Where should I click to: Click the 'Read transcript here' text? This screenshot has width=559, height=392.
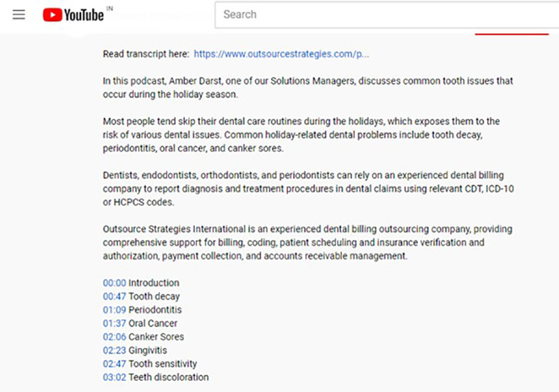click(x=145, y=54)
